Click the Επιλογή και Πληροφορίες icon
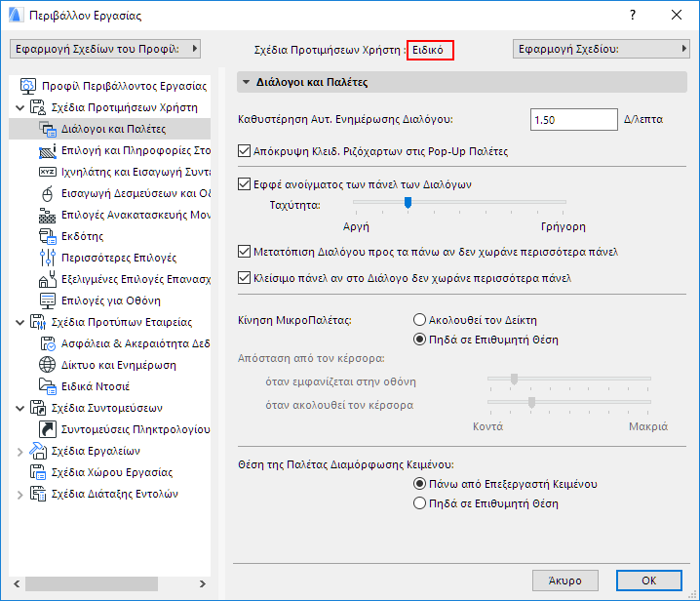Viewport: 700px width, 601px height. point(48,150)
